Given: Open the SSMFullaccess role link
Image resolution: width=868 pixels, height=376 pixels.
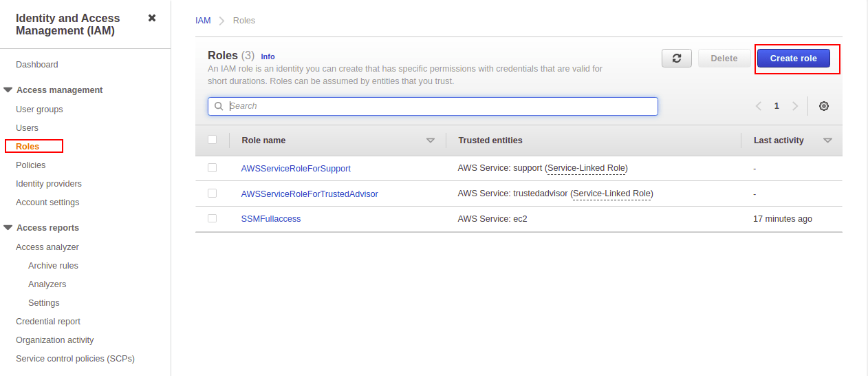Looking at the screenshot, I should (x=271, y=219).
